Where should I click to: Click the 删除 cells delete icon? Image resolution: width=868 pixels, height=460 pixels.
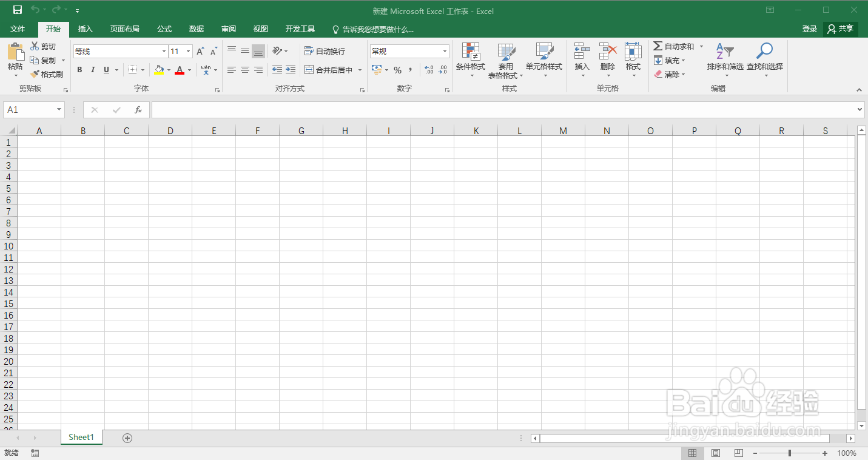coord(608,51)
